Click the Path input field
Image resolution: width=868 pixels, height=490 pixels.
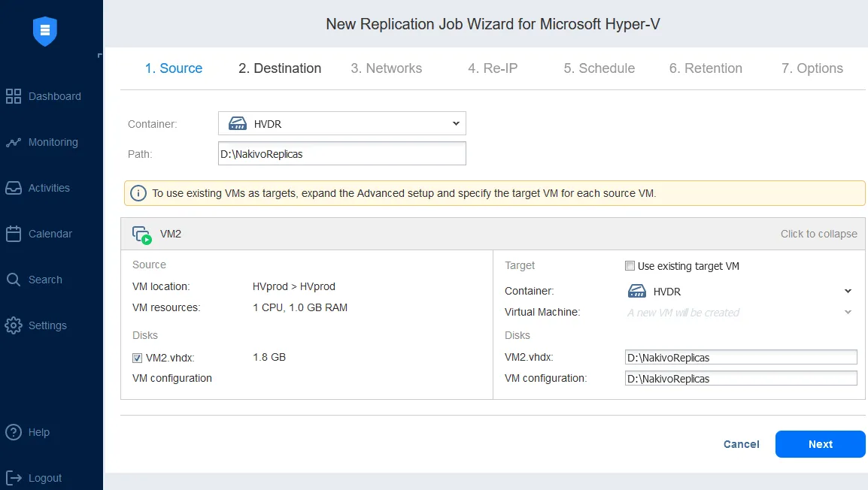tap(342, 154)
